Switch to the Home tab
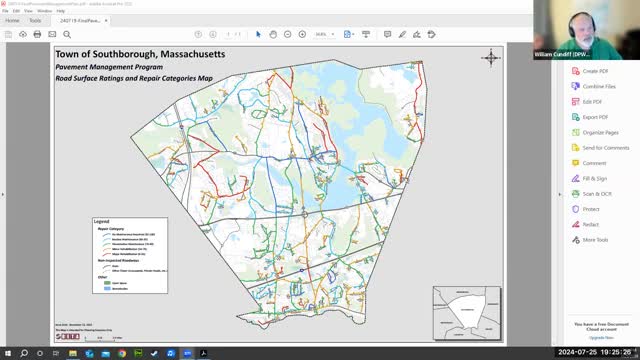 (x=12, y=20)
